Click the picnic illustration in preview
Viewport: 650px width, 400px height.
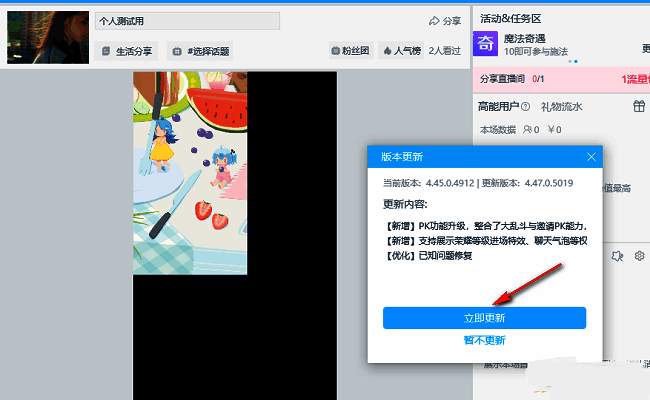190,173
